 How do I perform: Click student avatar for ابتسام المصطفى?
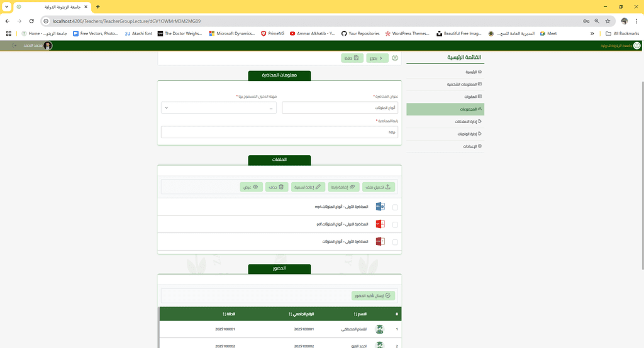(379, 329)
